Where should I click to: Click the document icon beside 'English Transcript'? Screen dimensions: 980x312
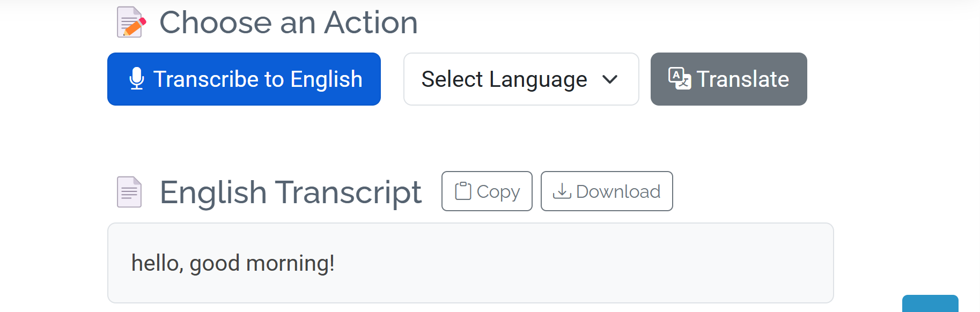pos(129,191)
